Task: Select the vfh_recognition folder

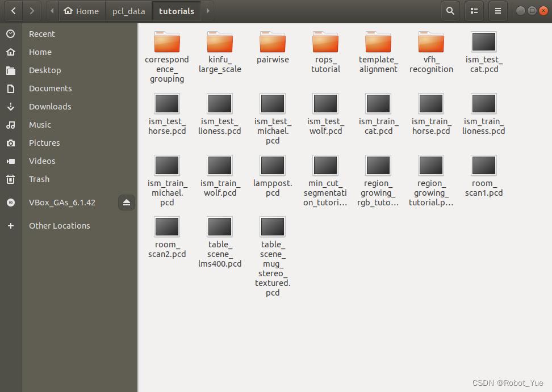Action: click(431, 52)
